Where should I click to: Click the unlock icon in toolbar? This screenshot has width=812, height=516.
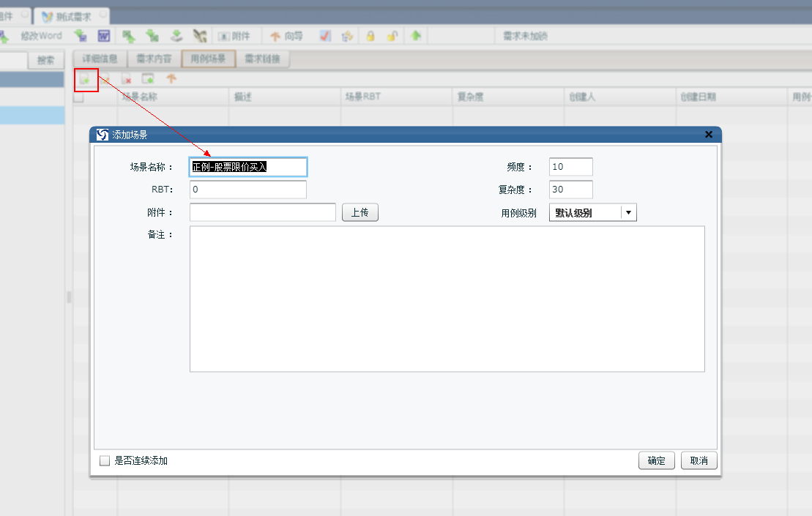[x=392, y=36]
